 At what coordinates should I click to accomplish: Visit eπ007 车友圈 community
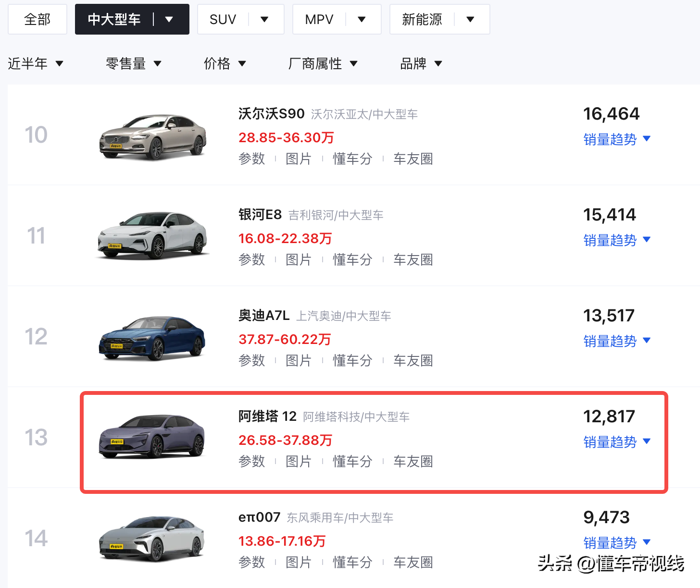click(412, 562)
